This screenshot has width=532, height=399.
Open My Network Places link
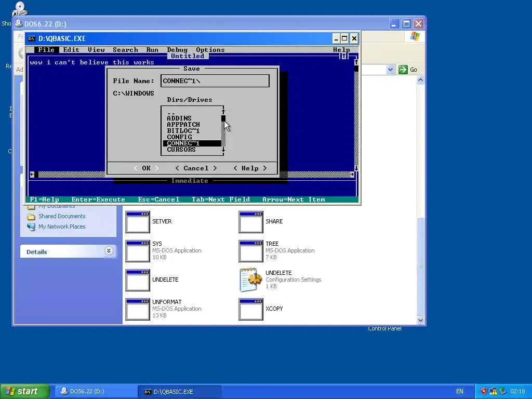point(62,227)
